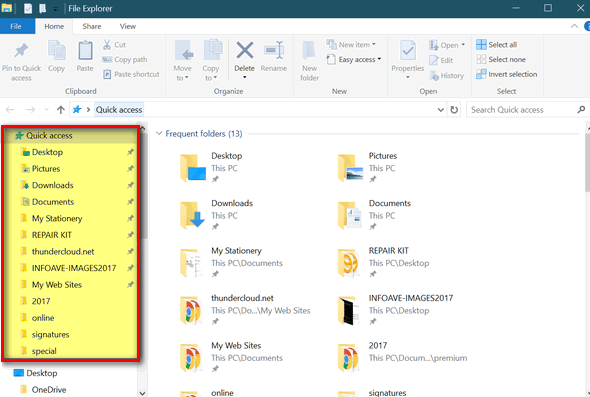The width and height of the screenshot is (590, 397).
Task: Open the New item dropdown
Action: (351, 44)
